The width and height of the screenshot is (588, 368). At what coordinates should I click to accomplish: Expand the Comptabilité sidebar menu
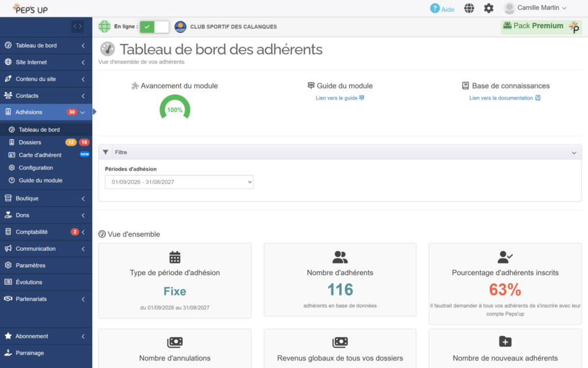tap(46, 232)
